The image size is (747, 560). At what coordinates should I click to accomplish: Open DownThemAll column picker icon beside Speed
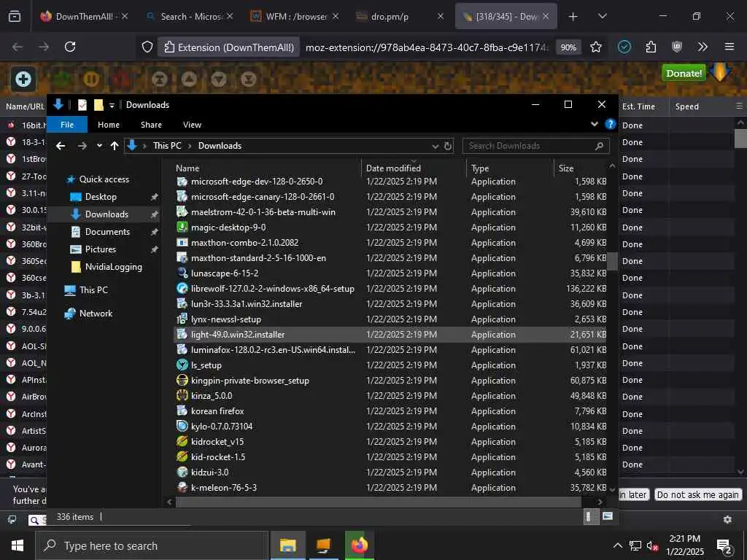739,106
